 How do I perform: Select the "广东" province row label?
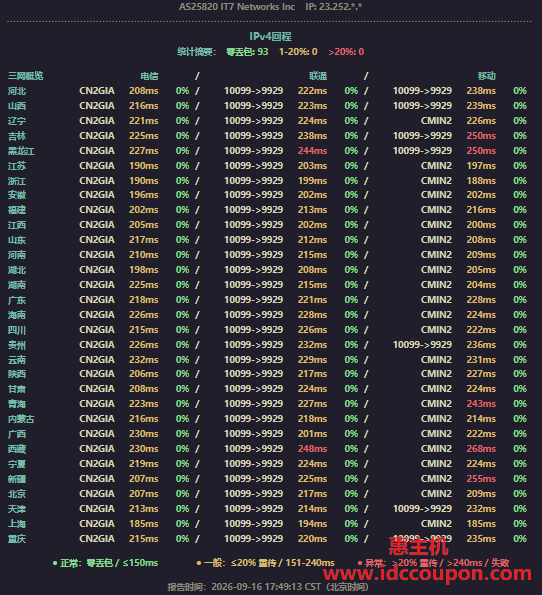coord(17,300)
